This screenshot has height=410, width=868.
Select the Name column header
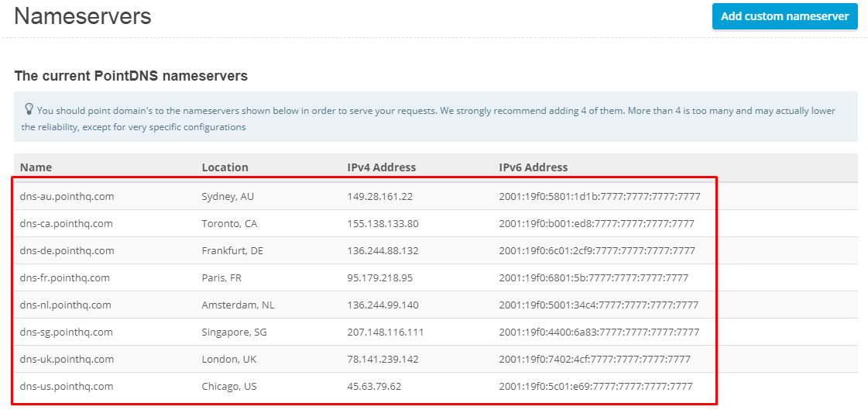[36, 167]
